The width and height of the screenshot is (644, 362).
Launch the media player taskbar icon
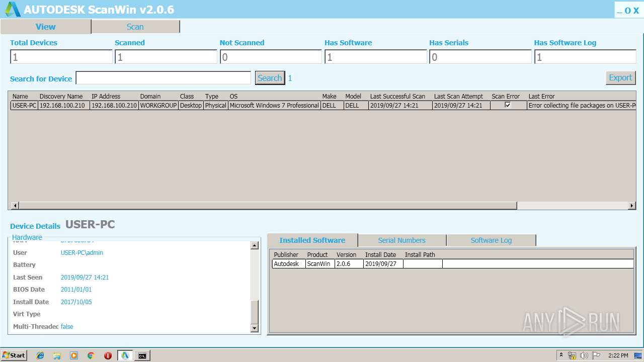74,355
